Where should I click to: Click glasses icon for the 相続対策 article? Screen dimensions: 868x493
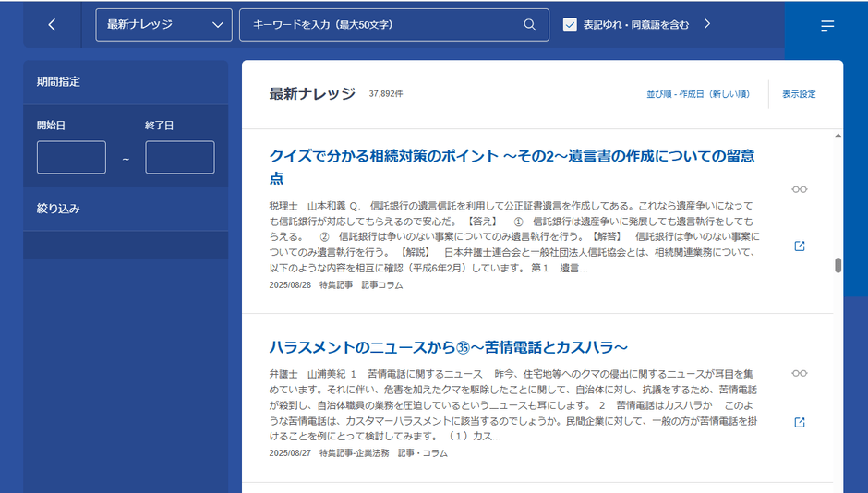800,189
